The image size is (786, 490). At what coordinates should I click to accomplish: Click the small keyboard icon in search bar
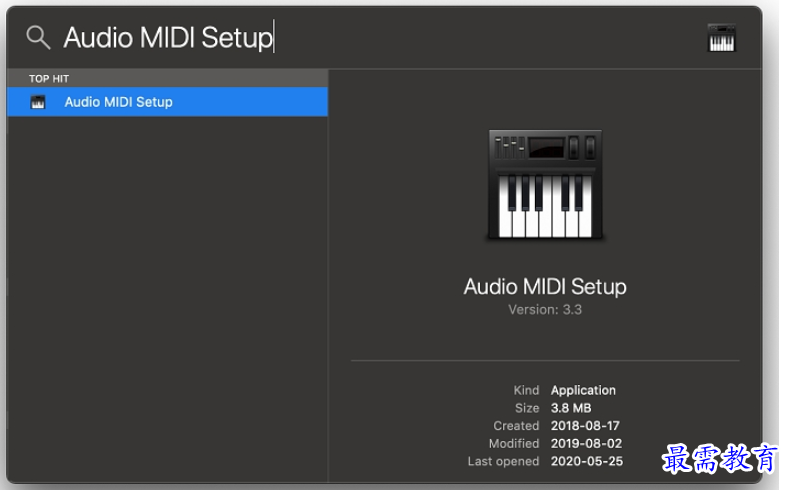point(721,38)
